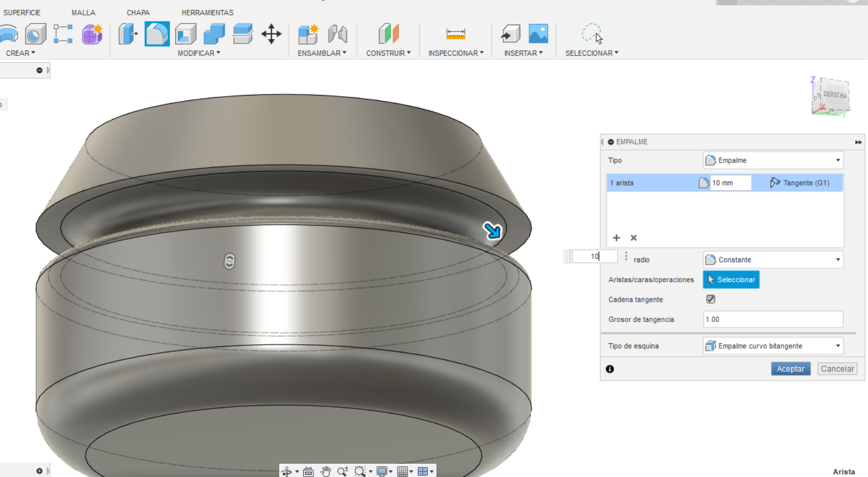Click the blue radius drag arrow manipulator

pyautogui.click(x=492, y=230)
